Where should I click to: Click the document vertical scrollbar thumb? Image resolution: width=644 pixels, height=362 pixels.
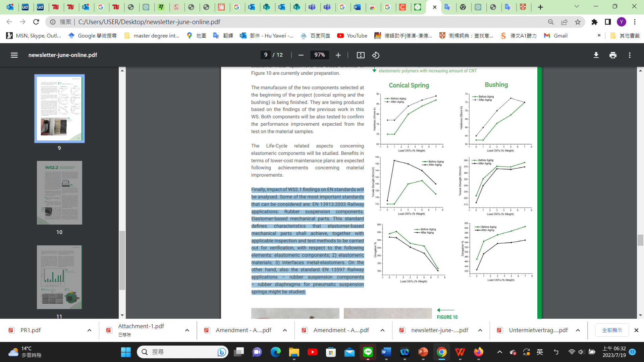point(640,240)
